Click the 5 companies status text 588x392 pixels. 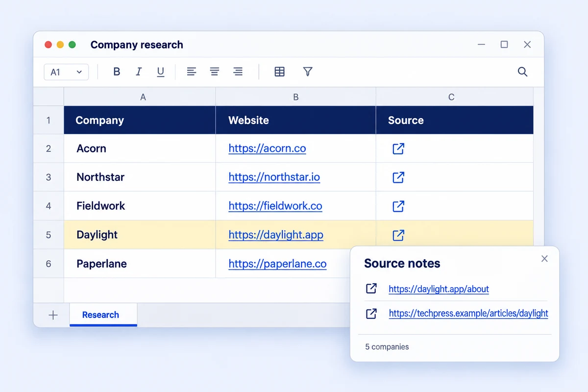point(387,346)
